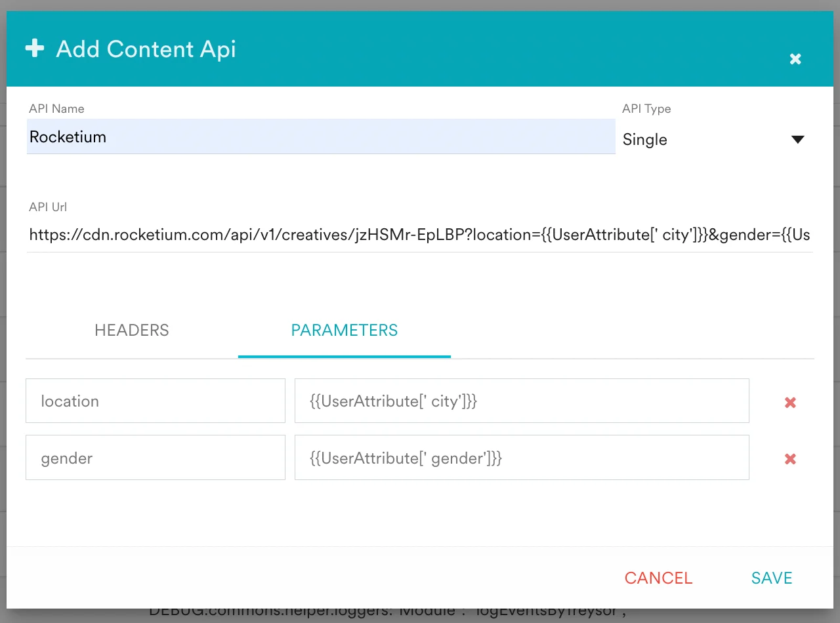Edit the UserAttribute gender value field
This screenshot has height=623, width=840.
(522, 458)
